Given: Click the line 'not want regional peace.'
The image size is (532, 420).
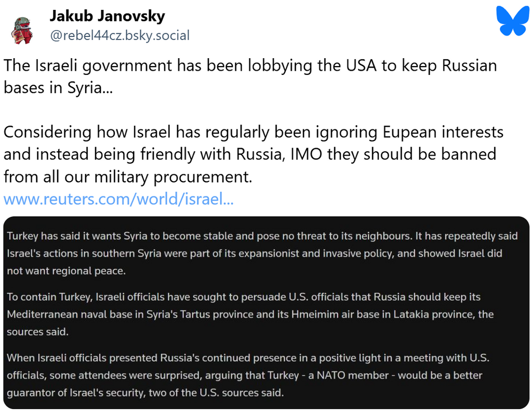Looking at the screenshot, I should (x=66, y=271).
